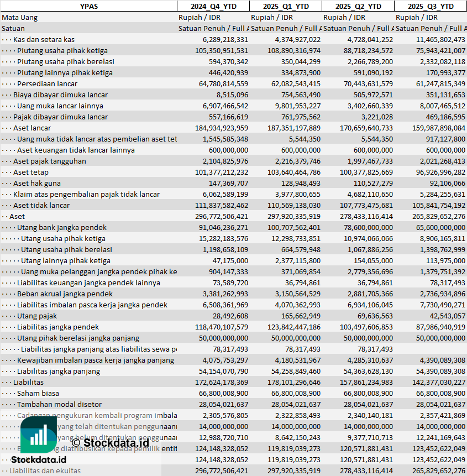Select Klaim atas pengembalian pajak tidak lancar
The width and height of the screenshot is (467, 476).
pyautogui.click(x=86, y=195)
